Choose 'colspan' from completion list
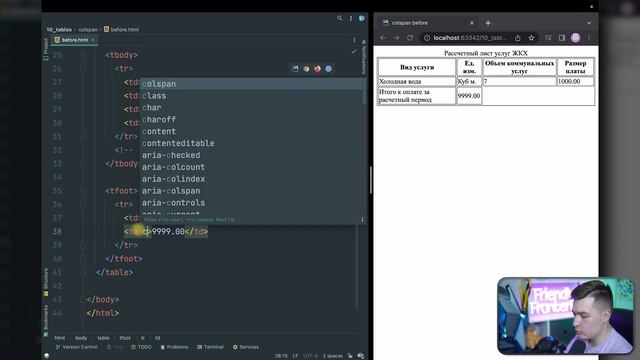 pos(251,84)
